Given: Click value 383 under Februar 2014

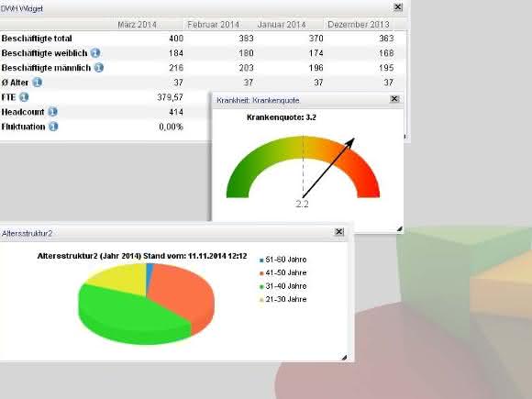Looking at the screenshot, I should [246, 39].
